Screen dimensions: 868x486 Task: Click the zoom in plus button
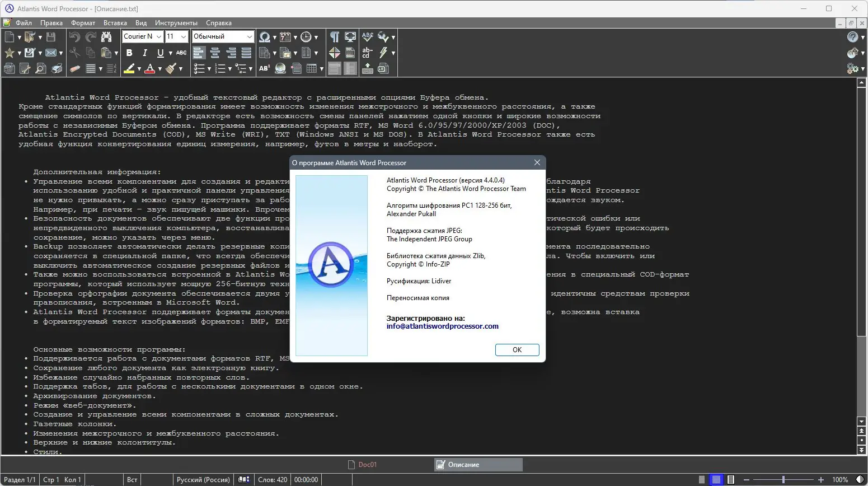(x=821, y=480)
